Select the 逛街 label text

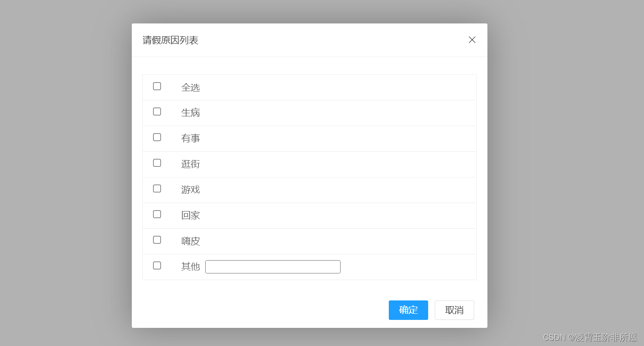point(191,164)
